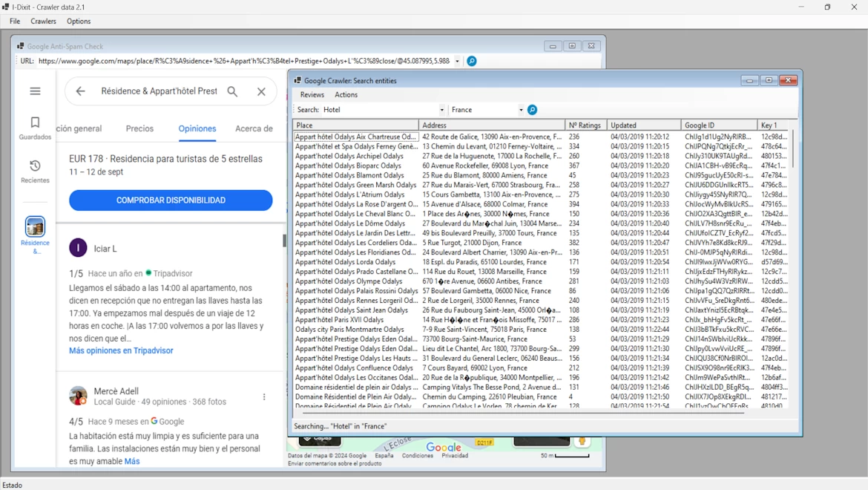This screenshot has width=868, height=490.
Task: Select row Appart'hôtel Odalys Confluence Odalys
Action: (540, 367)
